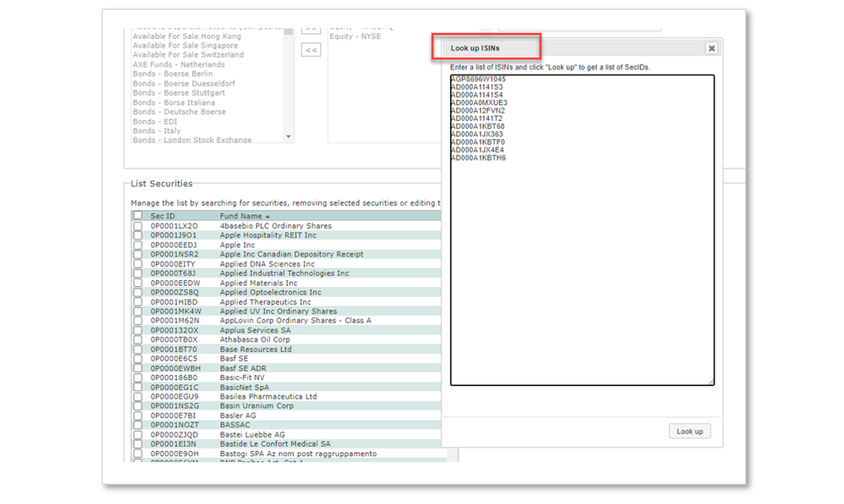Close the Look up ISINs dialog
This screenshot has height=504, width=844.
point(711,47)
